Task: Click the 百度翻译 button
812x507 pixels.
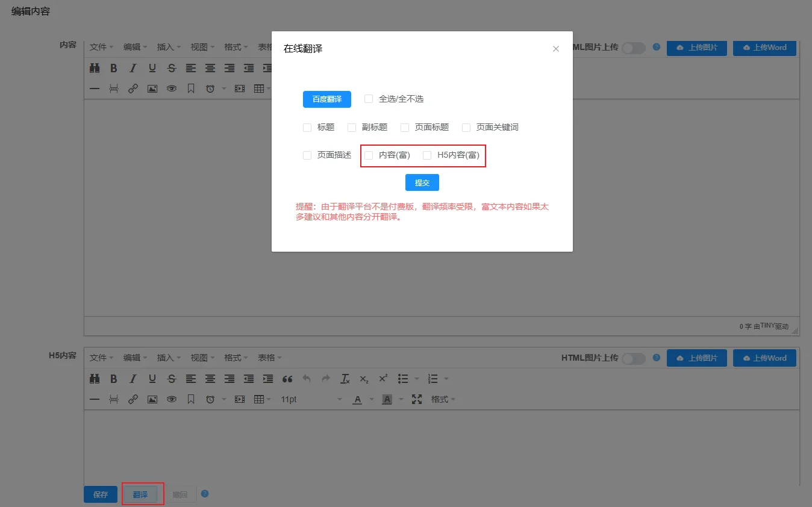Action: [326, 99]
